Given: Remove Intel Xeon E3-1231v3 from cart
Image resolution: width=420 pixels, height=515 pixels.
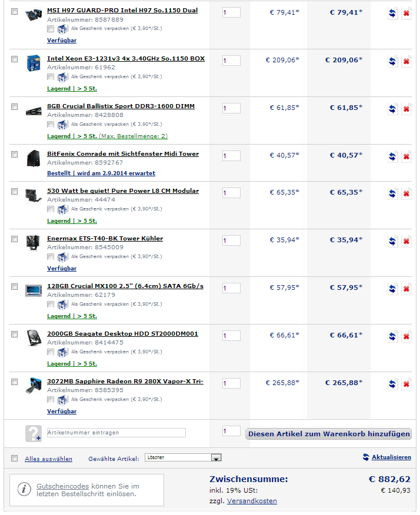Looking at the screenshot, I should click(406, 61).
